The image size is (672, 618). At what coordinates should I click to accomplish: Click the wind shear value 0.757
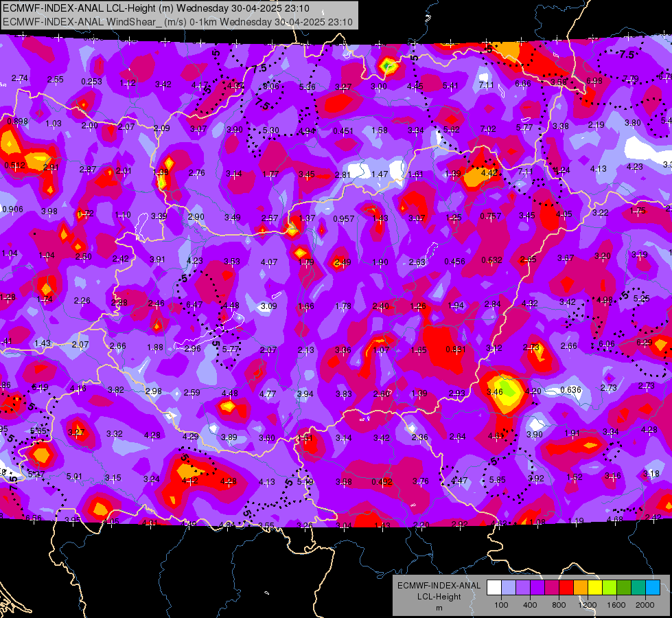(491, 216)
